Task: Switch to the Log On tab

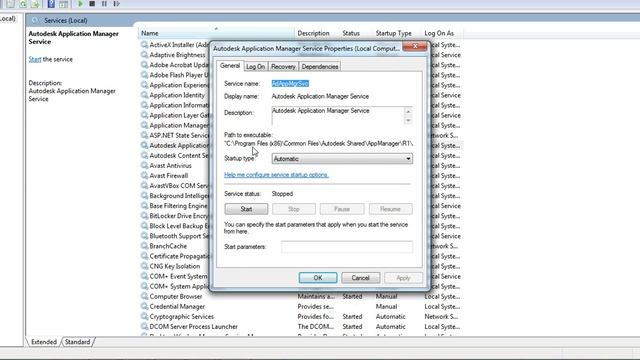Action: coord(256,67)
